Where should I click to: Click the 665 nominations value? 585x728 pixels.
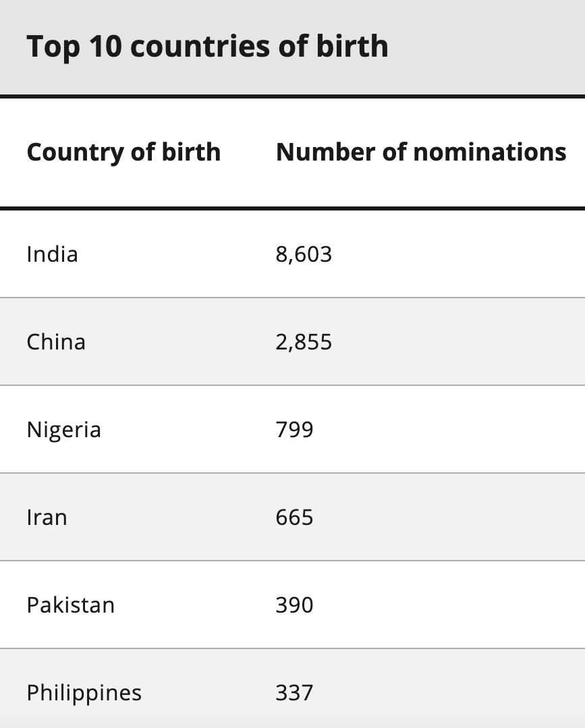coord(294,517)
